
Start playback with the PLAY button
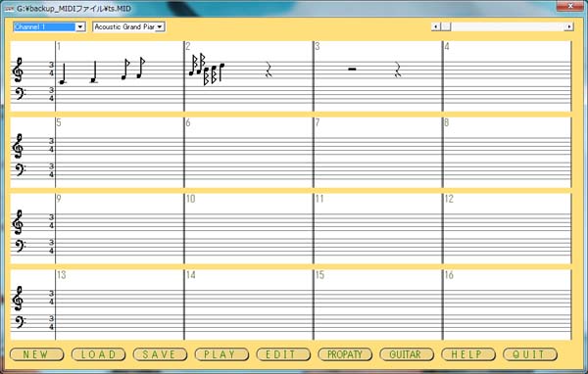point(221,354)
